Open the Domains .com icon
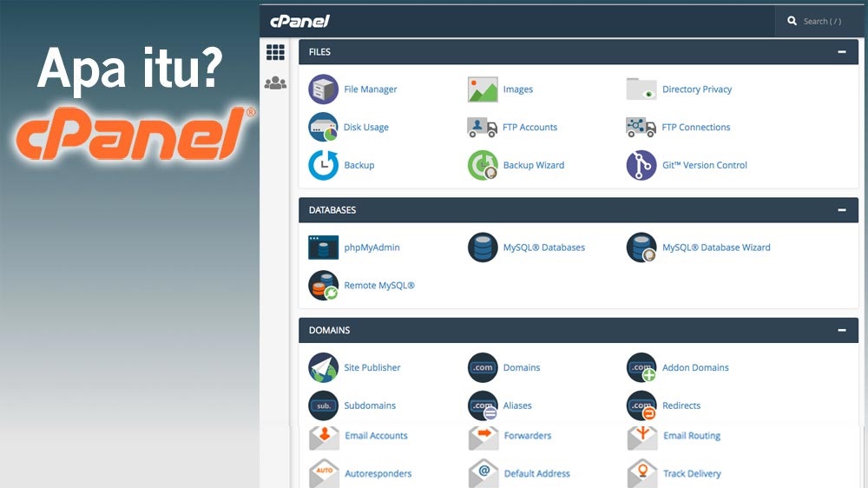The height and width of the screenshot is (488, 868). coord(483,368)
